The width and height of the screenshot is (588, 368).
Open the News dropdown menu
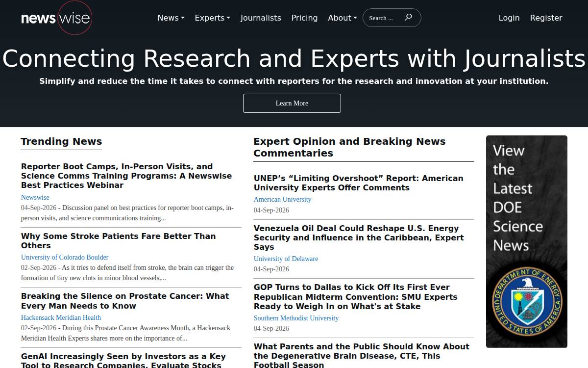pyautogui.click(x=171, y=18)
